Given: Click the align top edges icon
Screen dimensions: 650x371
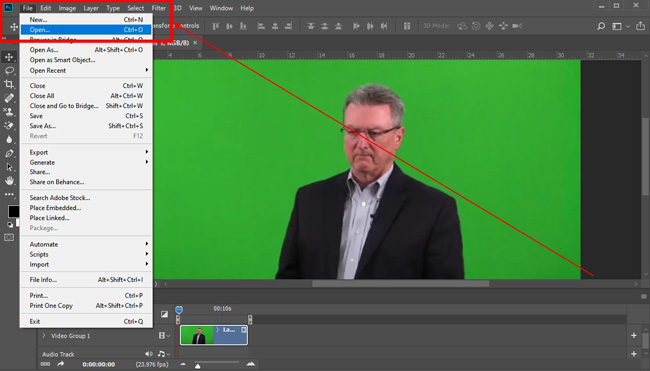Looking at the screenshot, I should pyautogui.click(x=215, y=26).
